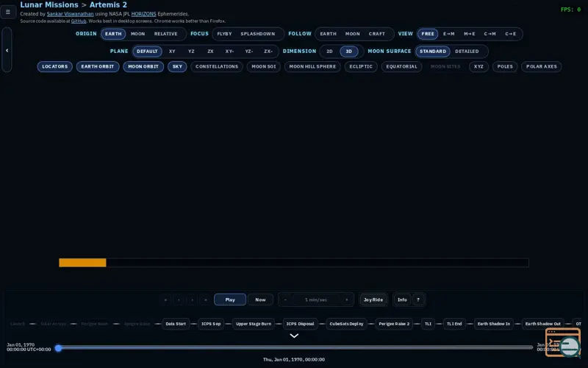
Task: Choose the XY plane
Action: tap(172, 51)
